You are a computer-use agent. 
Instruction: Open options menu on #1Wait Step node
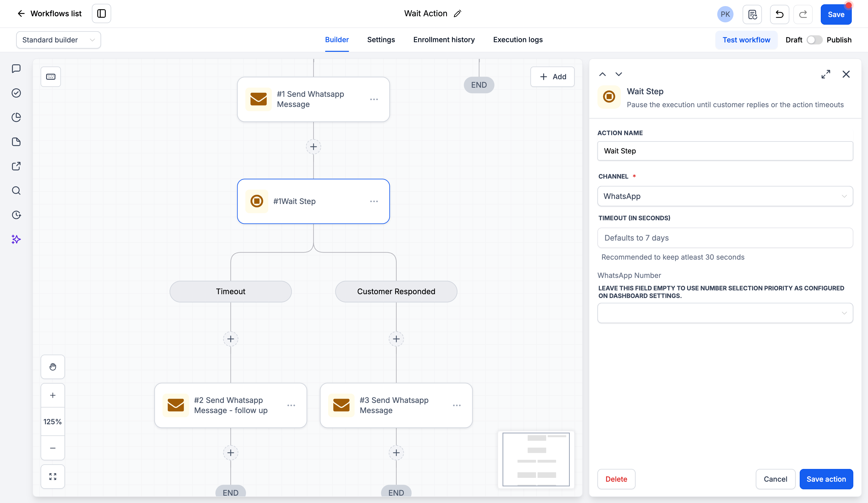point(374,201)
